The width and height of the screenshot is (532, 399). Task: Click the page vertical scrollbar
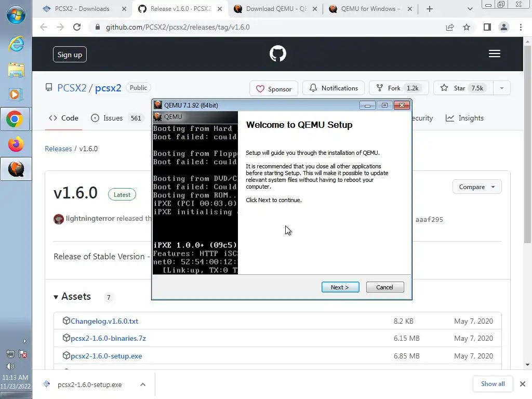[527, 144]
